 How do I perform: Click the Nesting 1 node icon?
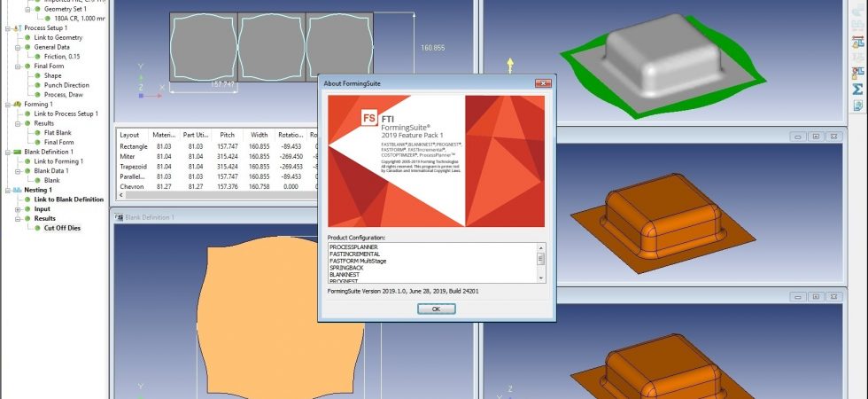17,190
